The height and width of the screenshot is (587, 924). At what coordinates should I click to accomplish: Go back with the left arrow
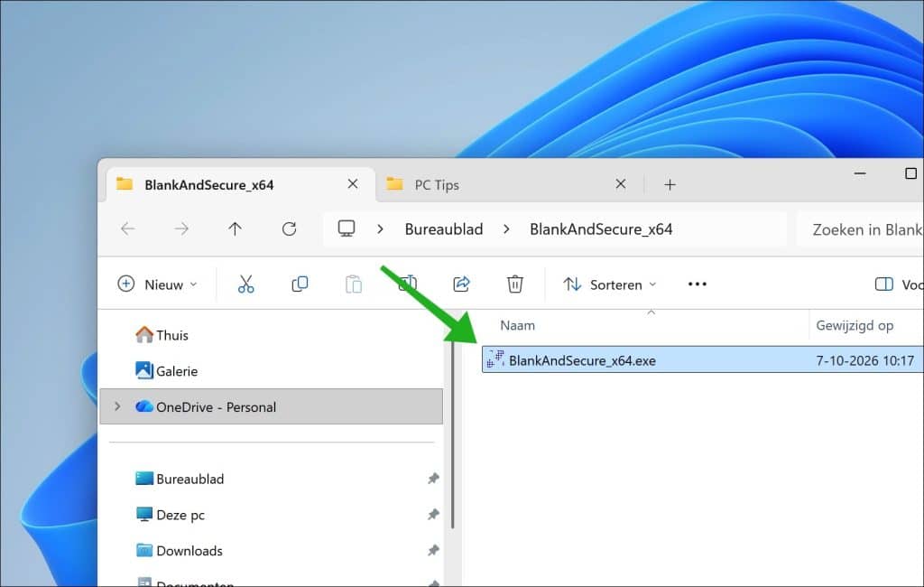(128, 228)
